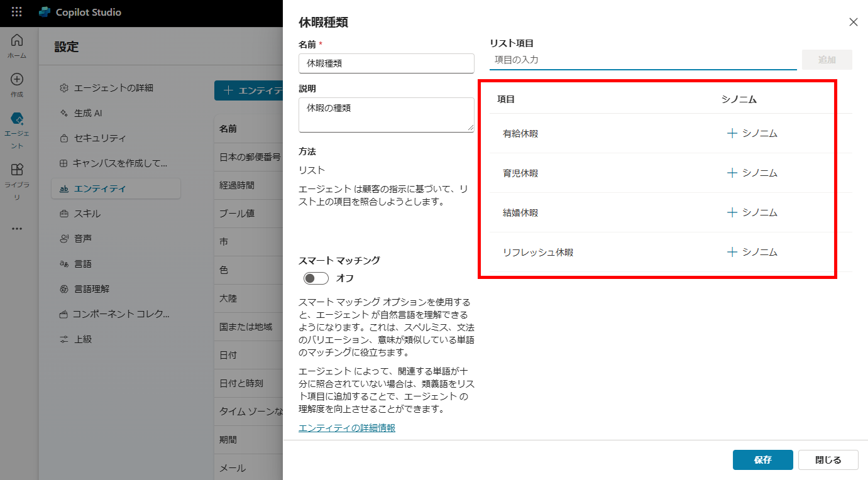Click the plus icon beside 有給休暇 synonym
This screenshot has height=480, width=868.
coord(732,133)
